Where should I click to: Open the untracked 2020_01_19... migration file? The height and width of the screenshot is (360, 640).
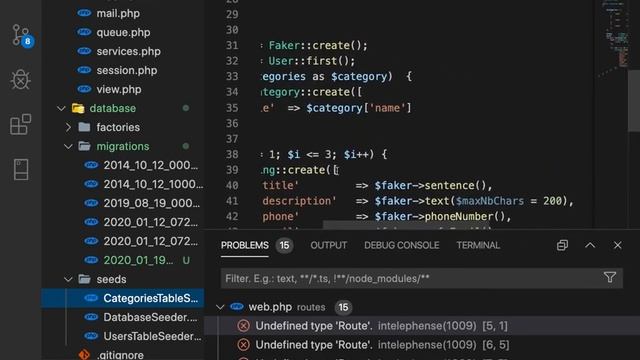point(138,260)
